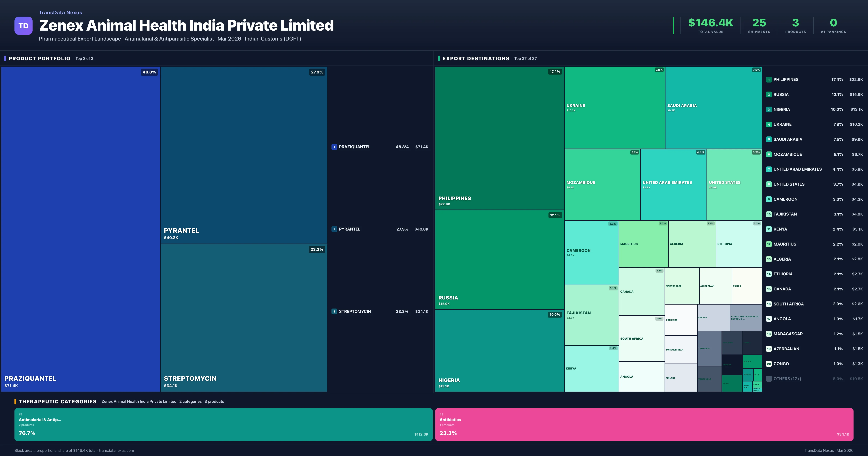Image resolution: width=868 pixels, height=456 pixels.
Task: Click the TD logo icon
Action: [23, 26]
